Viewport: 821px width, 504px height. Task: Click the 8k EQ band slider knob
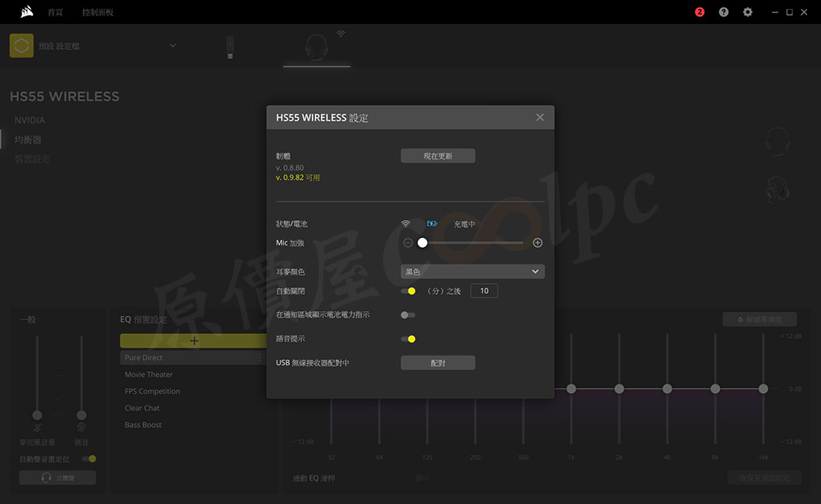tap(715, 389)
